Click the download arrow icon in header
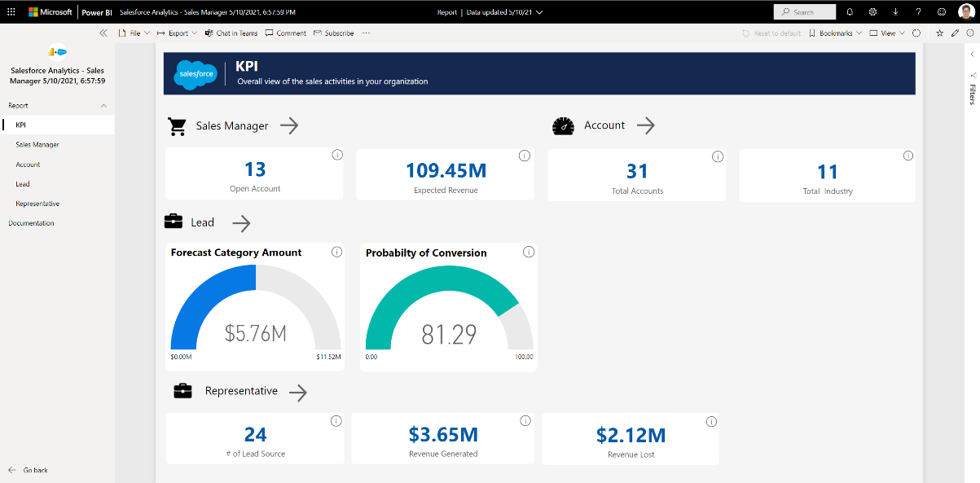980x483 pixels. [x=895, y=12]
